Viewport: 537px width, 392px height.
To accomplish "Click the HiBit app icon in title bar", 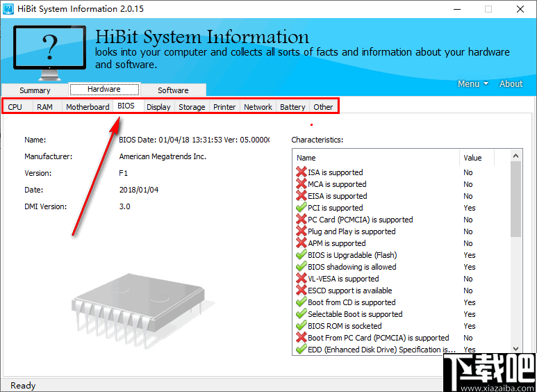I will coord(8,9).
